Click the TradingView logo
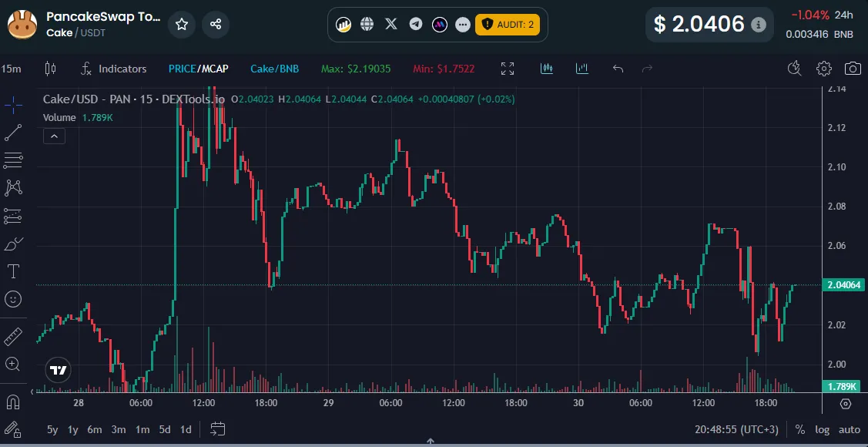Image resolution: width=868 pixels, height=447 pixels. tap(58, 371)
